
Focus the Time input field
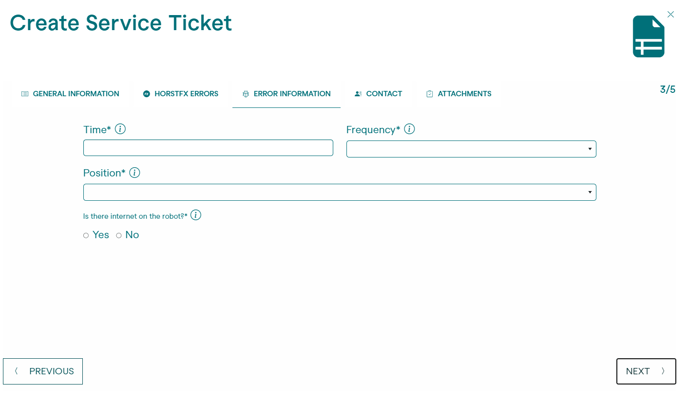pyautogui.click(x=208, y=148)
